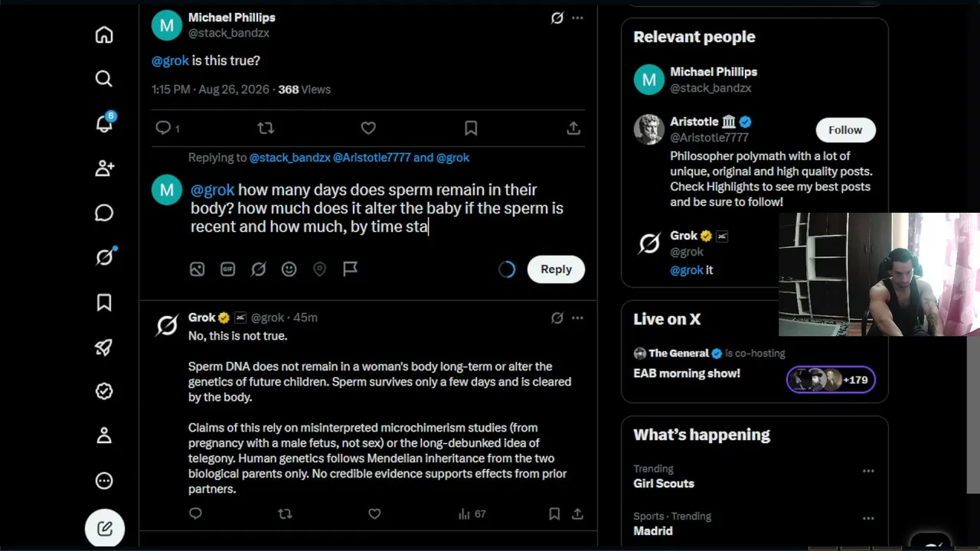Image resolution: width=980 pixels, height=551 pixels.
Task: Insert GIF in reply composer
Action: [227, 269]
